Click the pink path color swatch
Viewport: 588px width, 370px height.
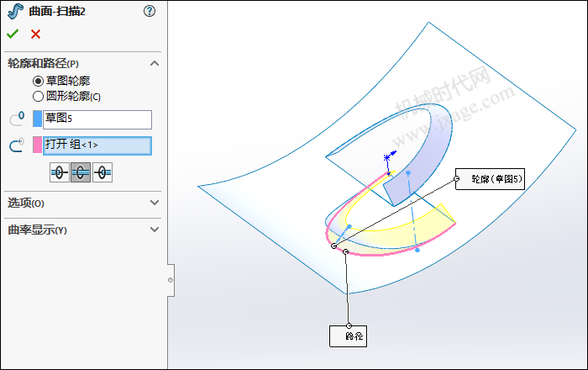pyautogui.click(x=37, y=145)
